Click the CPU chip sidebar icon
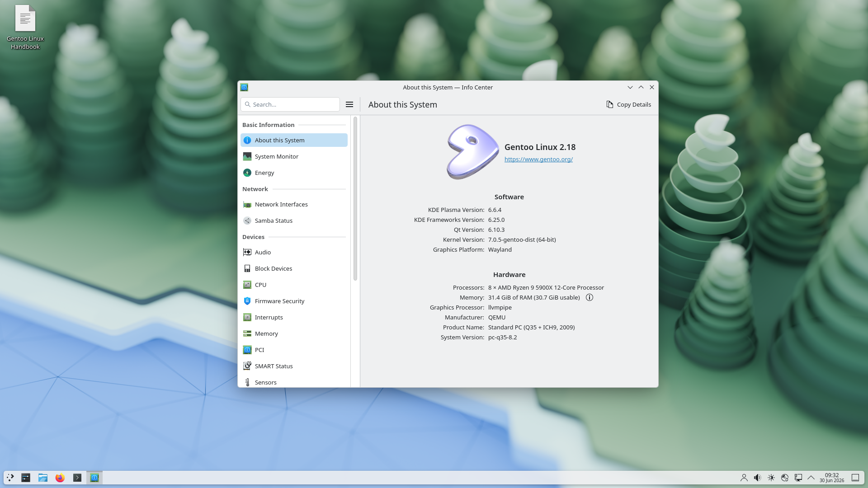 click(x=247, y=285)
